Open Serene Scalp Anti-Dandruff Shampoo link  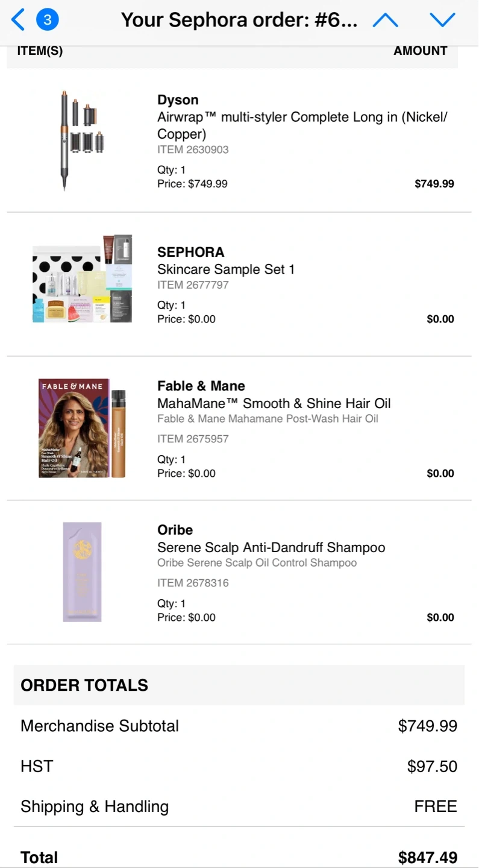click(271, 547)
